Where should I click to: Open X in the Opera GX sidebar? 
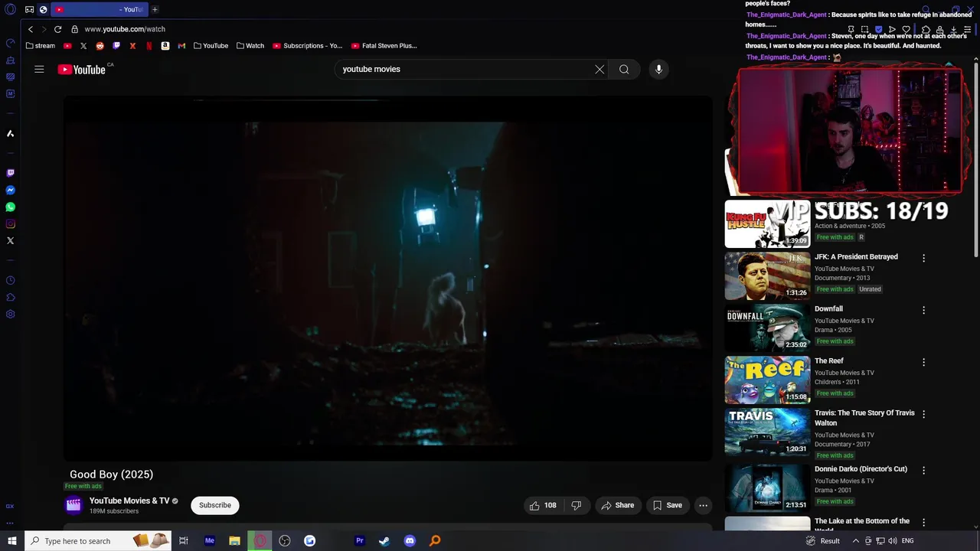(x=10, y=240)
